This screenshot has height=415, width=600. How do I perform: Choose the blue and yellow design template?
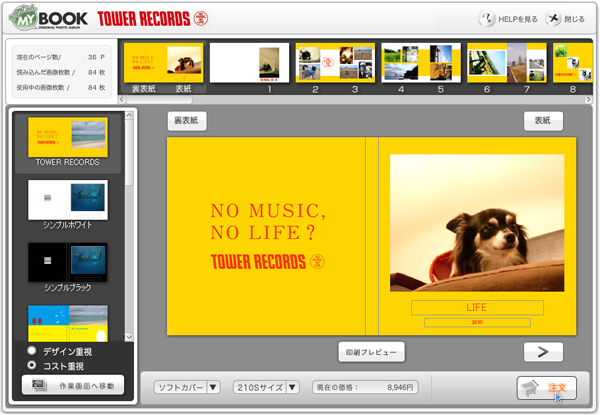(68, 323)
